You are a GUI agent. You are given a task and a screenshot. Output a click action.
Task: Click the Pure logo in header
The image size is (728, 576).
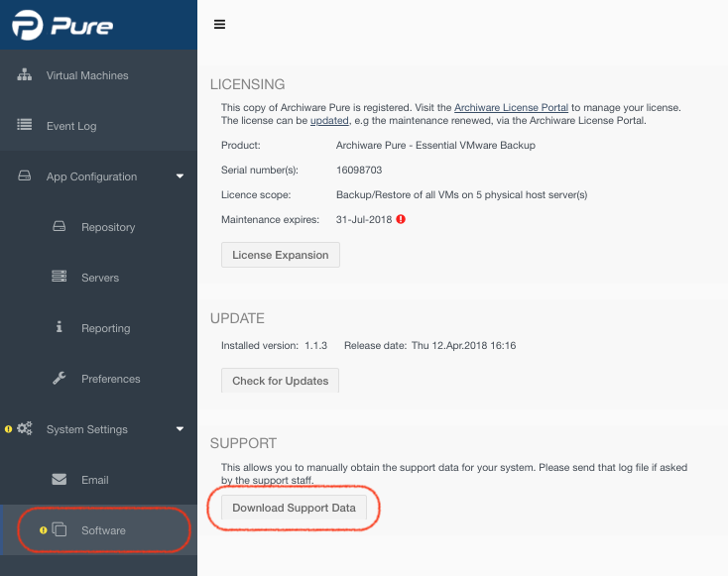click(62, 25)
